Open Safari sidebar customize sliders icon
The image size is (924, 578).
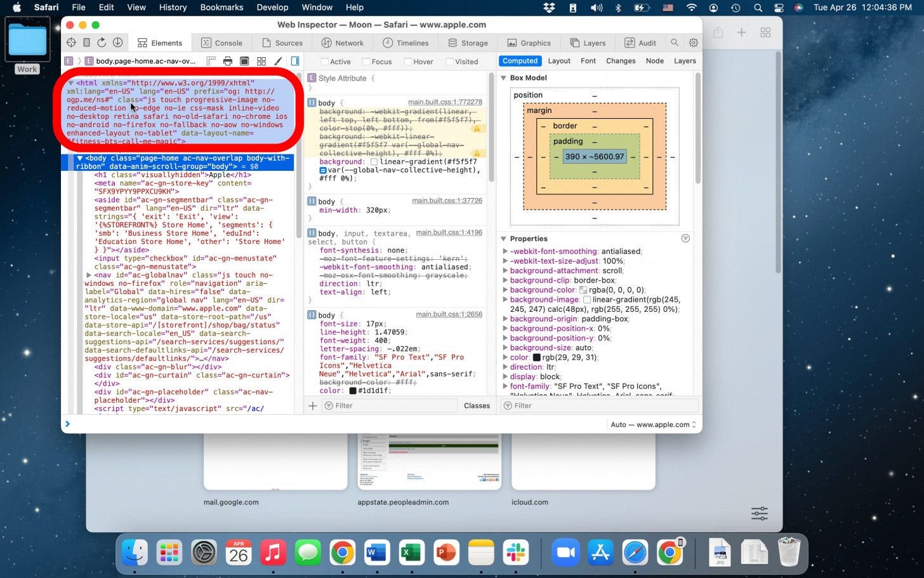(760, 513)
